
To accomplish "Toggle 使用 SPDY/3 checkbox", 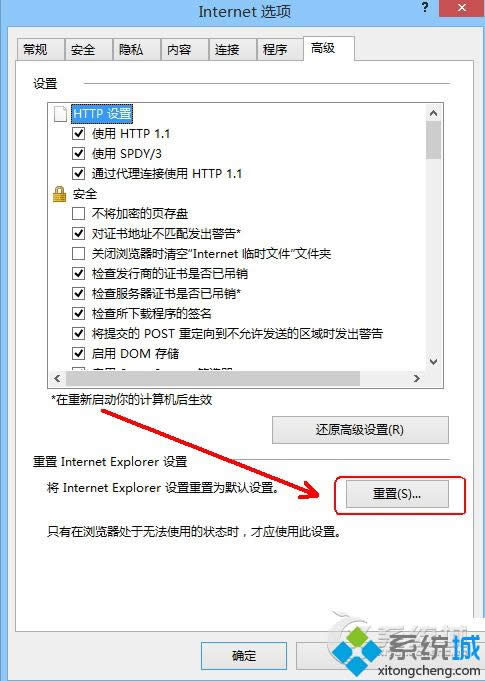I will tap(78, 153).
